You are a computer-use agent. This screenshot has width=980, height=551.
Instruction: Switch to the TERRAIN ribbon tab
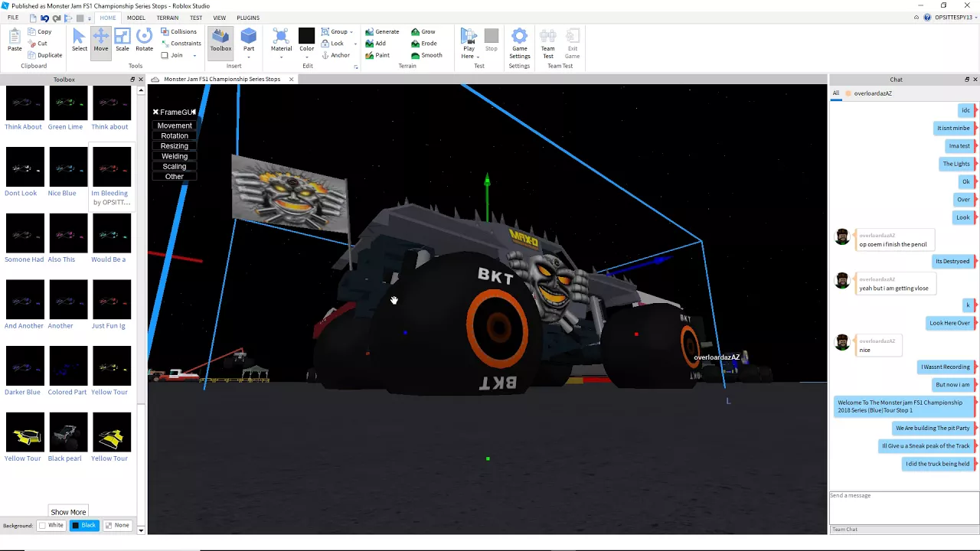pos(167,18)
